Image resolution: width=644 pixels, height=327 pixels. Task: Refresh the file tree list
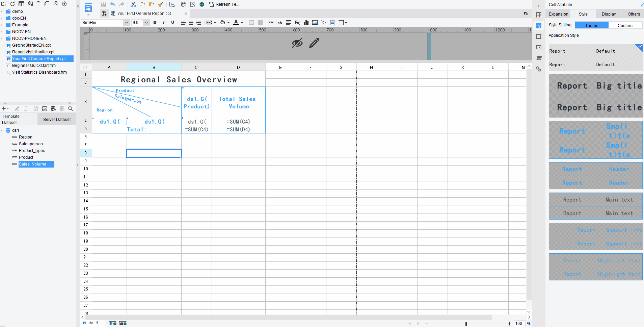(x=12, y=4)
